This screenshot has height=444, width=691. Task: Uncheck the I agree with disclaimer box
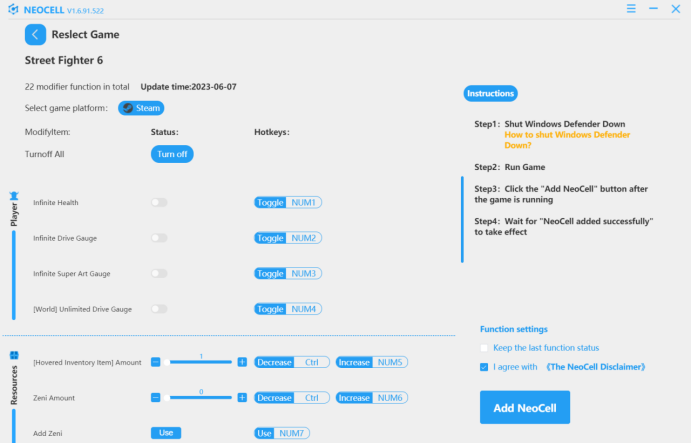pos(485,367)
